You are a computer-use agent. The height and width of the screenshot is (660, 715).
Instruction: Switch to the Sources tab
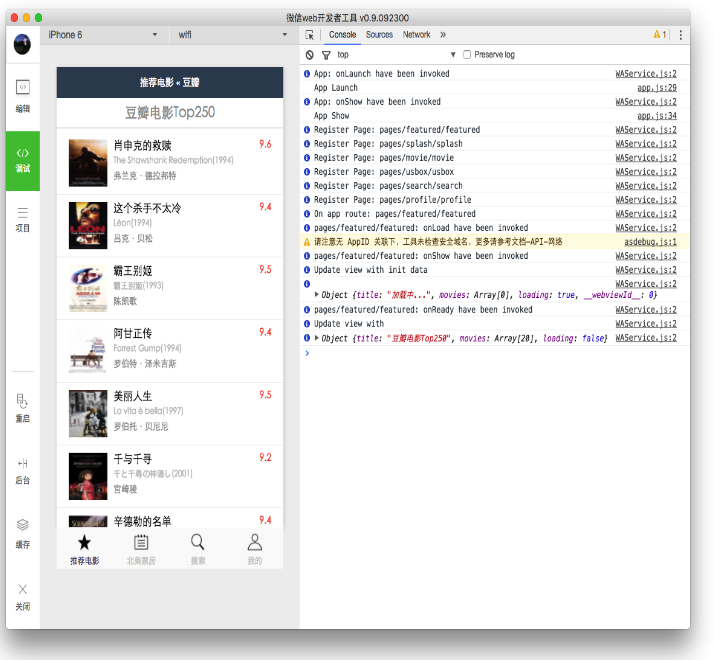point(379,35)
